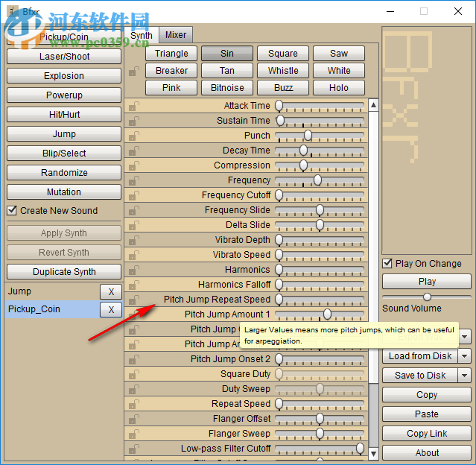Image resolution: width=476 pixels, height=465 pixels.
Task: Click the Frequency slider handle
Action: [317, 180]
